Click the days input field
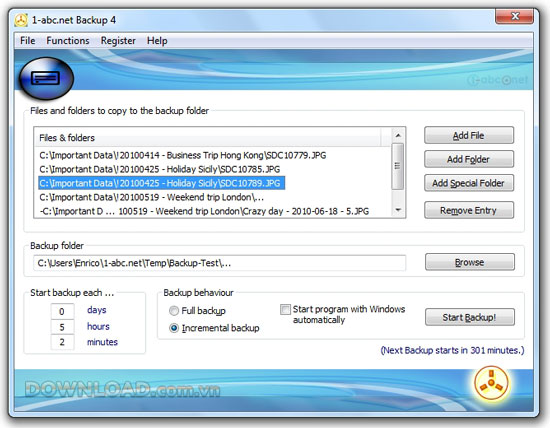The width and height of the screenshot is (550, 428). click(x=62, y=311)
